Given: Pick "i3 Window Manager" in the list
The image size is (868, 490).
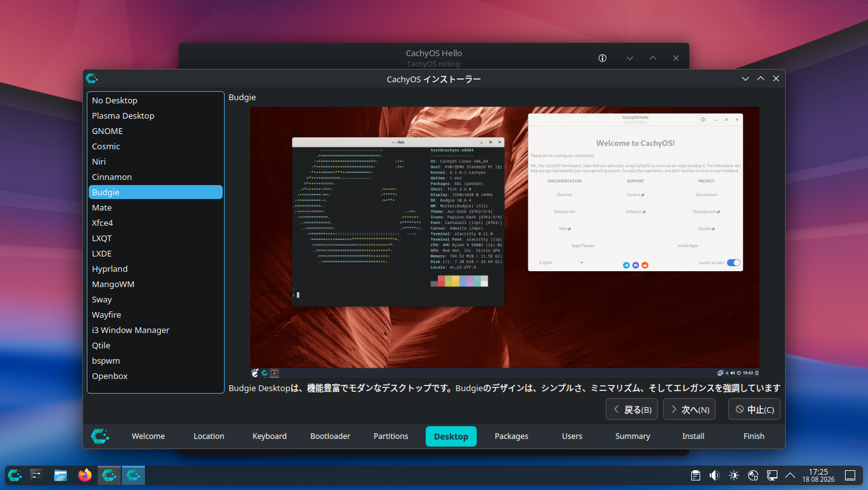Looking at the screenshot, I should coord(156,330).
